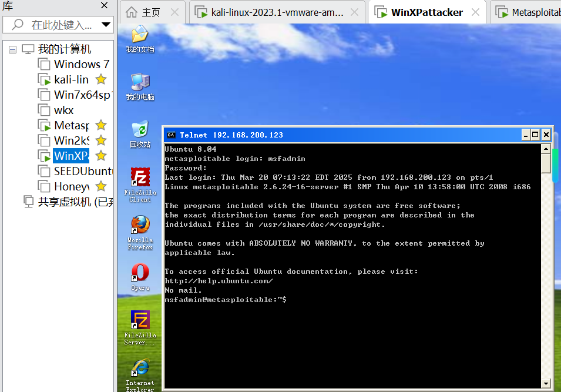The image size is (561, 392).
Task: Select wkx in the library tree
Action: pyautogui.click(x=63, y=110)
